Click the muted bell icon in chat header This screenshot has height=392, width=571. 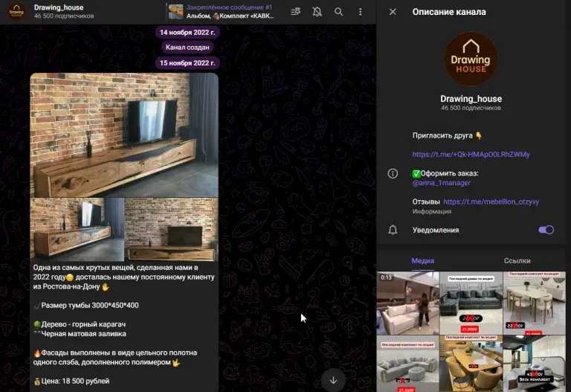point(317,12)
